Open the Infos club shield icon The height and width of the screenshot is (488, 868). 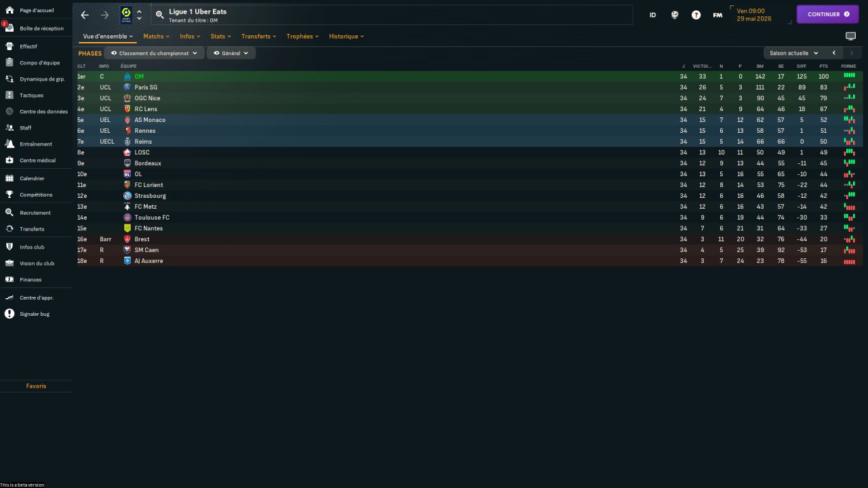[9, 247]
